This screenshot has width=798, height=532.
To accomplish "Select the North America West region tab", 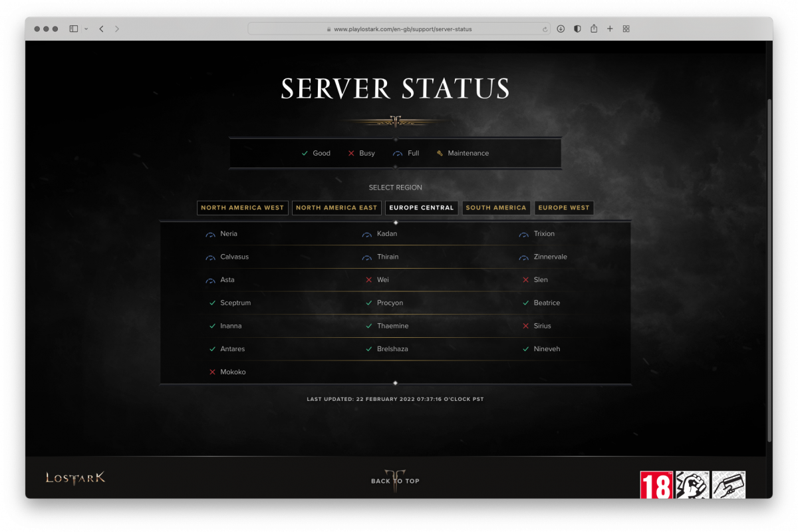I will [x=242, y=208].
